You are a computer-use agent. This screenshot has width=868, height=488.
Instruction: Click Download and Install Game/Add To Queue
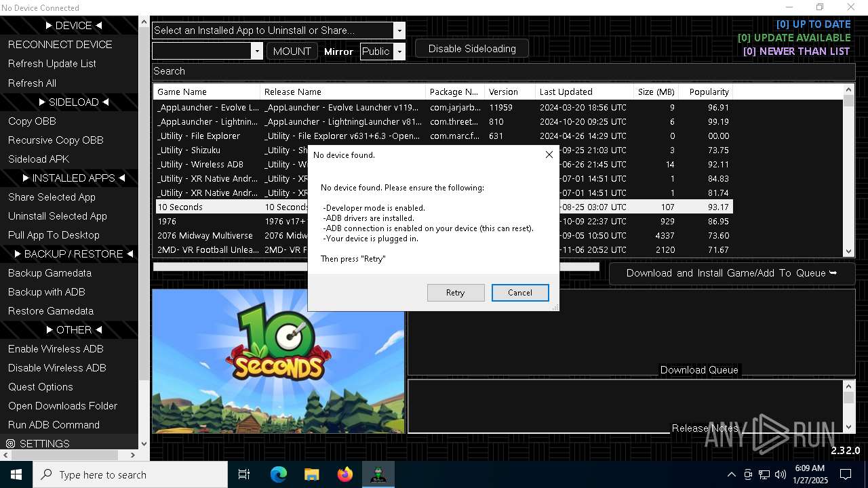coord(732,273)
